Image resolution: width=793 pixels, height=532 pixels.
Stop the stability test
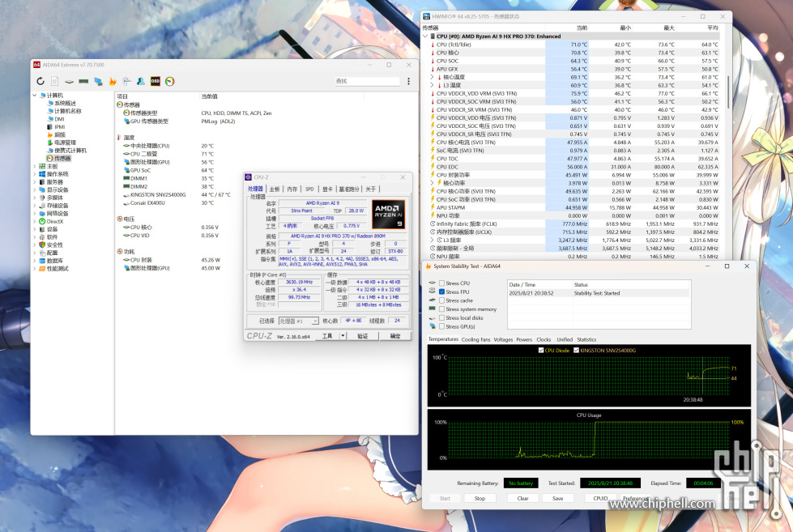pyautogui.click(x=480, y=498)
